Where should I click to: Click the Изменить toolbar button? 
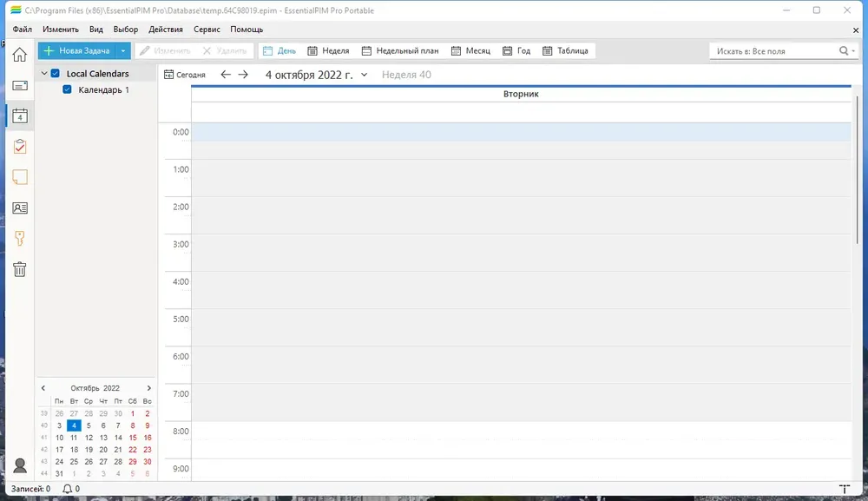165,51
